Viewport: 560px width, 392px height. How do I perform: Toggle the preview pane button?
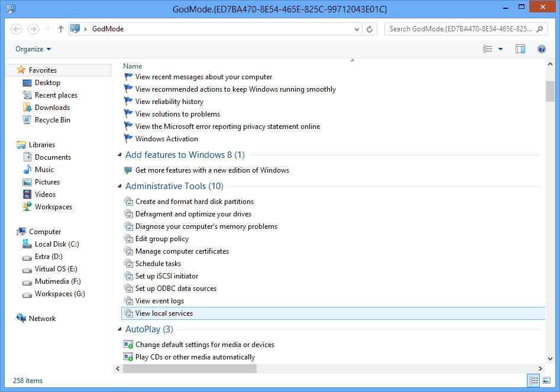point(520,49)
